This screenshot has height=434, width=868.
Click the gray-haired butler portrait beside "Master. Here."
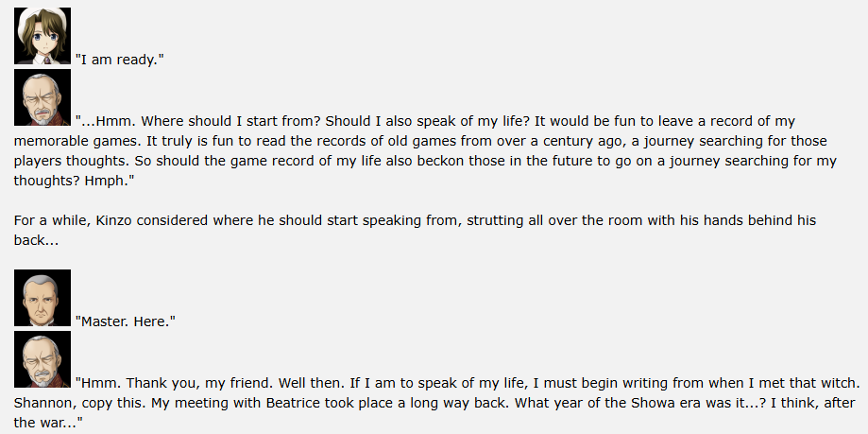(x=43, y=298)
